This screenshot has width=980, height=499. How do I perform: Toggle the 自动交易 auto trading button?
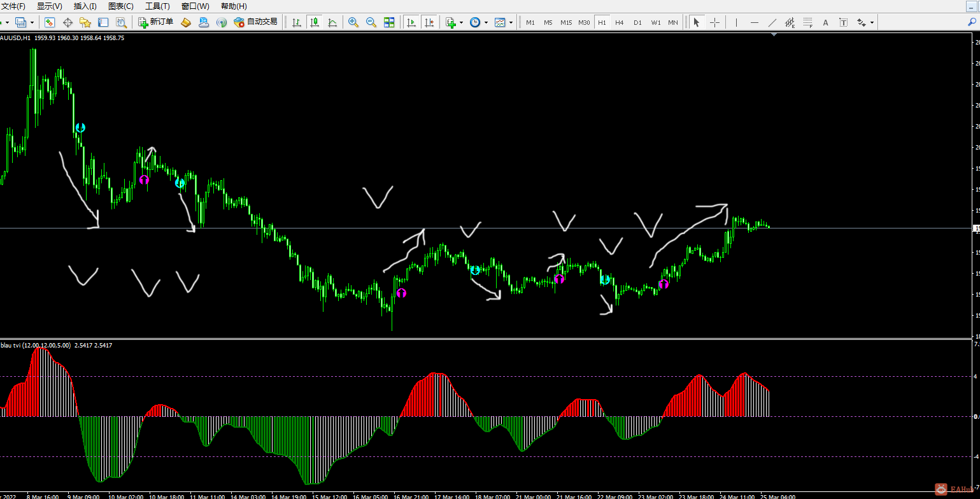[256, 22]
